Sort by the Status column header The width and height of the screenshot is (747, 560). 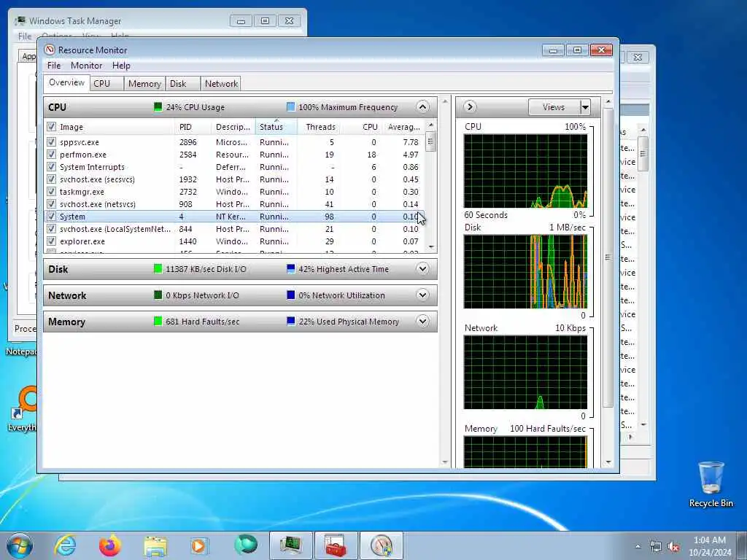point(276,127)
